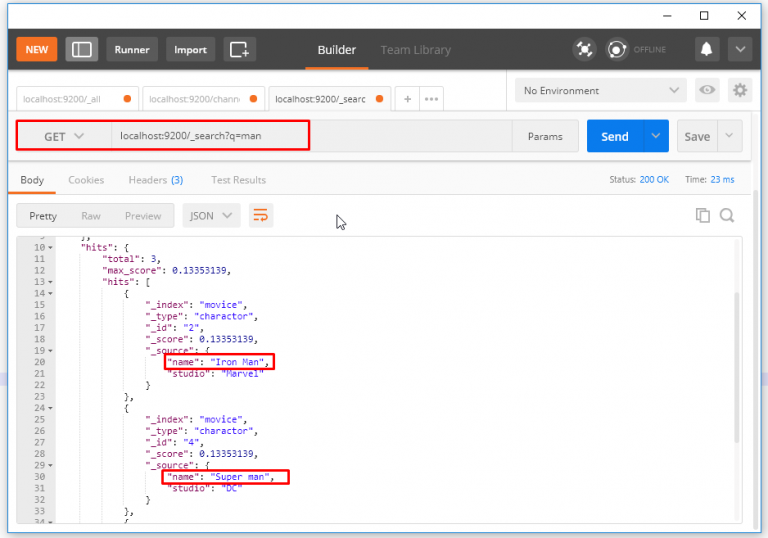
Task: Select the Team Library tab
Action: click(x=415, y=50)
